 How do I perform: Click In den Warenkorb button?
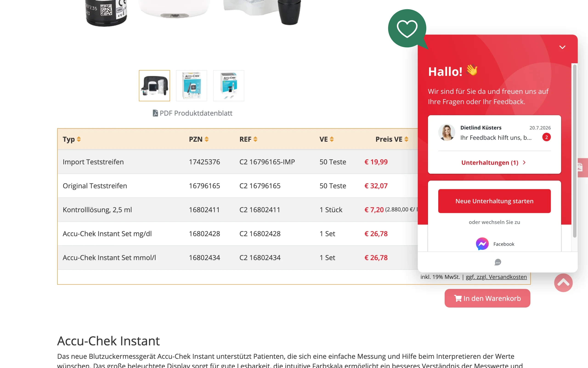pos(487,298)
